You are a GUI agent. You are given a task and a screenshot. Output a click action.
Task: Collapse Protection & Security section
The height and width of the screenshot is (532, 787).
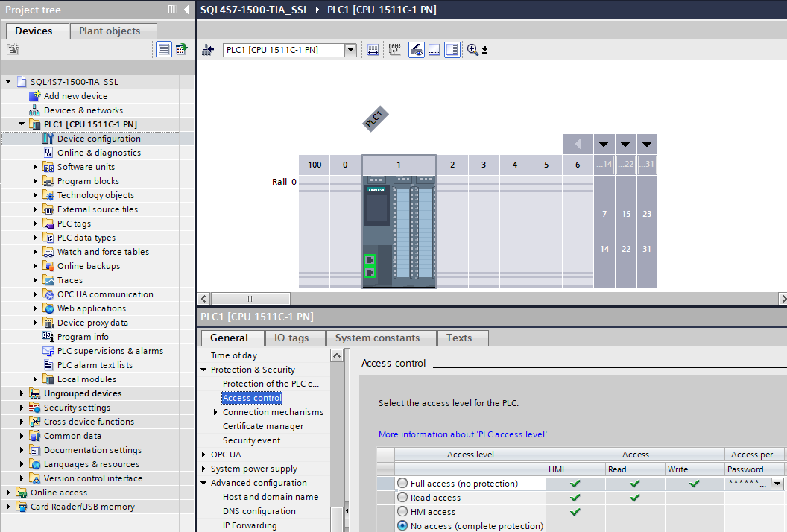(203, 370)
